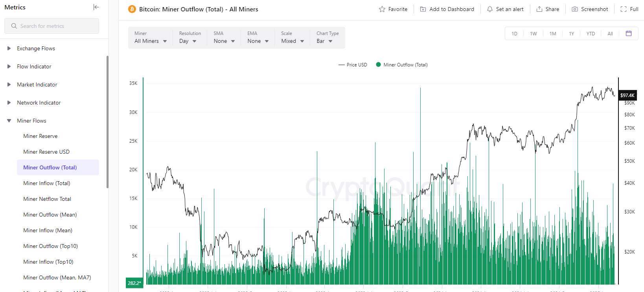The height and width of the screenshot is (292, 644).
Task: Collapse the Miner Flows section
Action: coord(9,121)
